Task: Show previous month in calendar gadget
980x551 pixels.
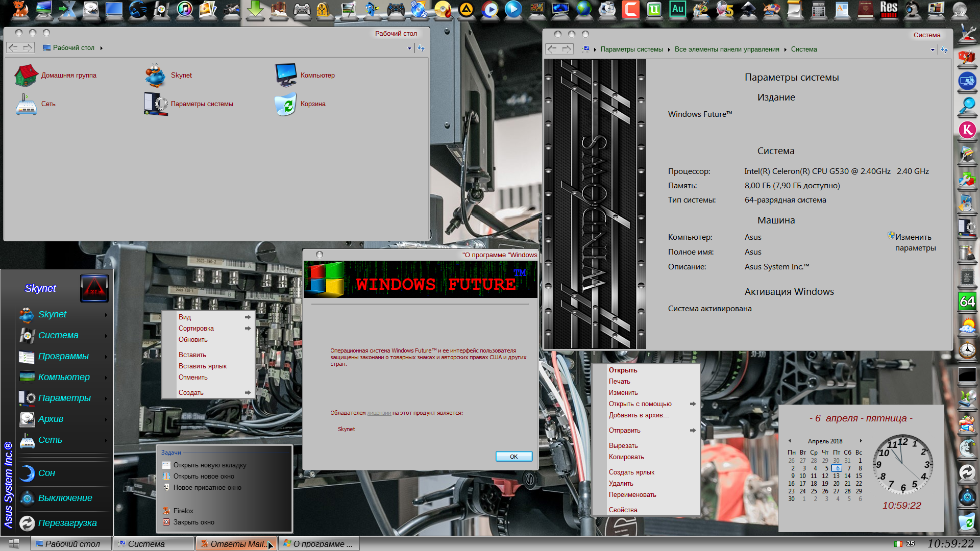Action: click(x=790, y=440)
